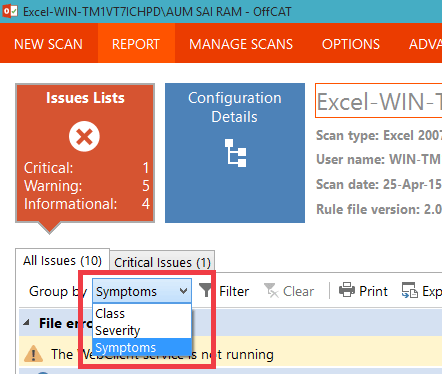Open the Configuration Details tile
Image resolution: width=442 pixels, height=374 pixels.
[235, 153]
